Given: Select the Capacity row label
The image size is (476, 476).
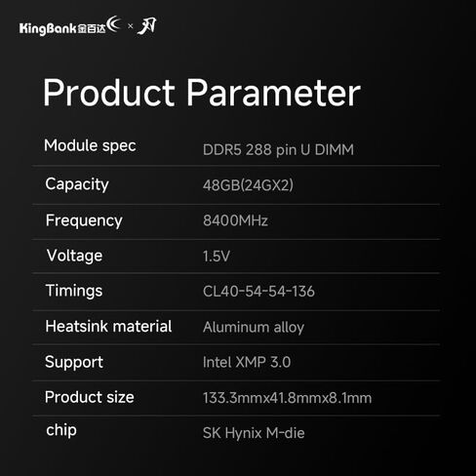Looking at the screenshot, I should pyautogui.click(x=77, y=184).
